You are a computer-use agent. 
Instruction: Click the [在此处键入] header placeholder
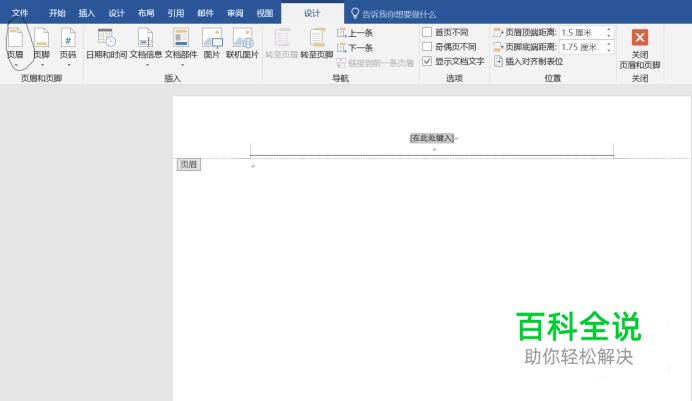point(432,138)
